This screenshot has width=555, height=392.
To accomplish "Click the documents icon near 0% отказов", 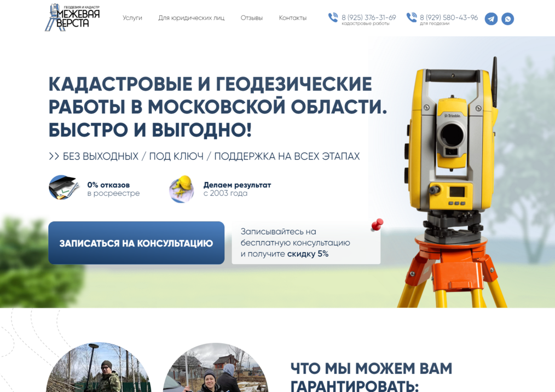I will 63,188.
